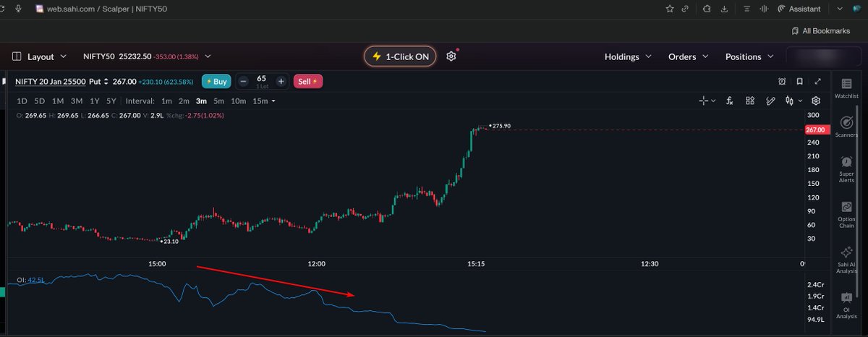Toggle the 1-Click ON switch
Screen dimensions: 868x337
click(x=400, y=56)
